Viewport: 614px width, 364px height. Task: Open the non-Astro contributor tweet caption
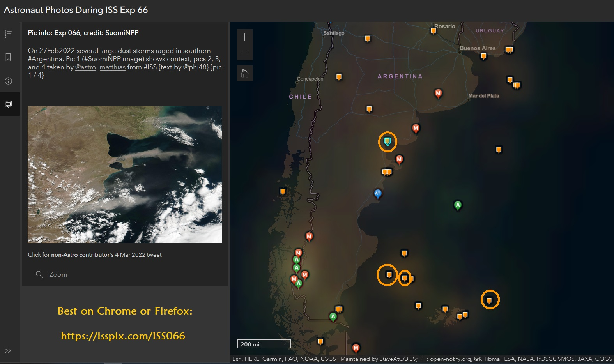pos(95,255)
